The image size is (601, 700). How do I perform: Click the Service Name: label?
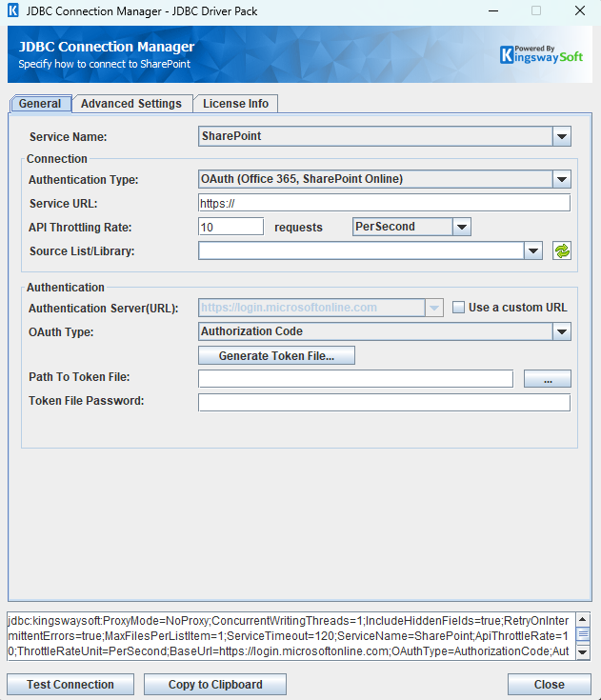(x=69, y=136)
